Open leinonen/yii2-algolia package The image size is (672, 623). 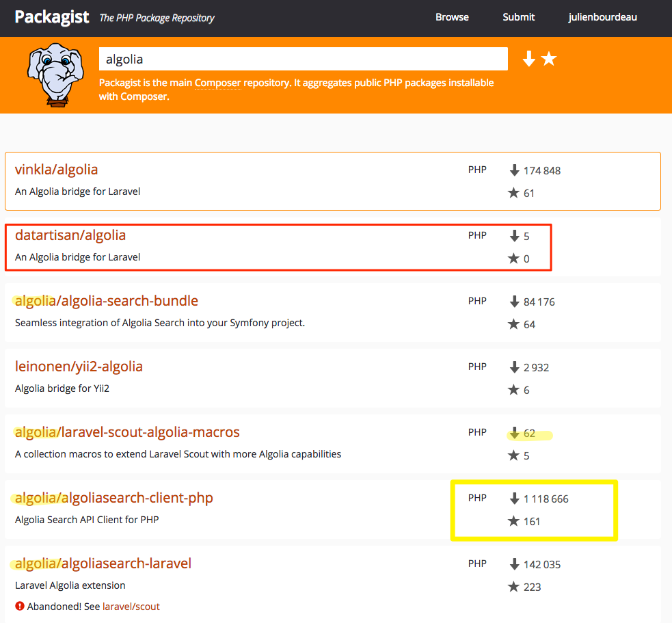point(79,366)
